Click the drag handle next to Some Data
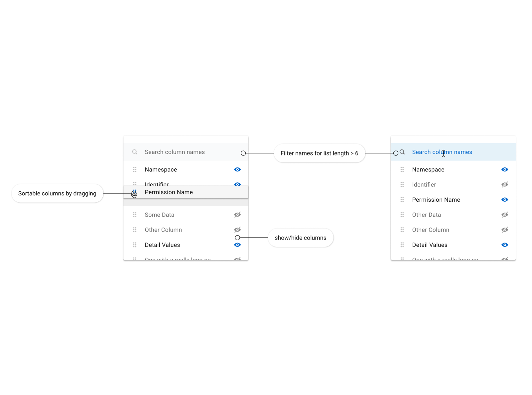Screen dimensions: 532x395 pos(135,215)
